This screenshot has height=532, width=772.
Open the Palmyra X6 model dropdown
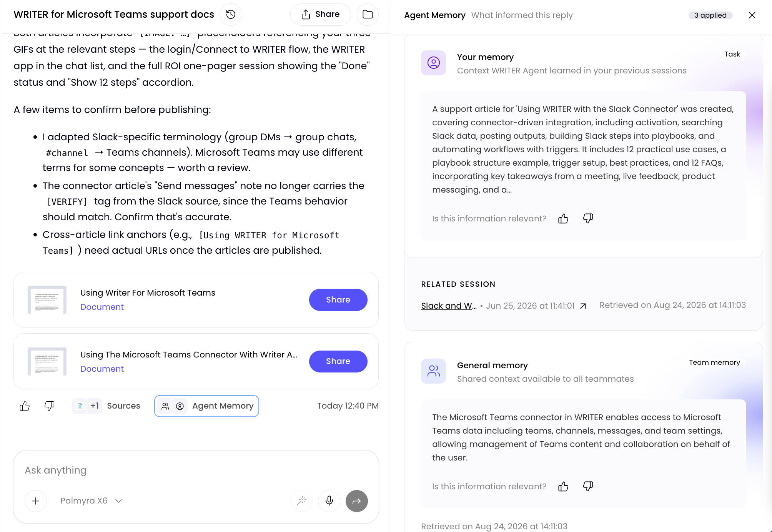click(x=92, y=501)
